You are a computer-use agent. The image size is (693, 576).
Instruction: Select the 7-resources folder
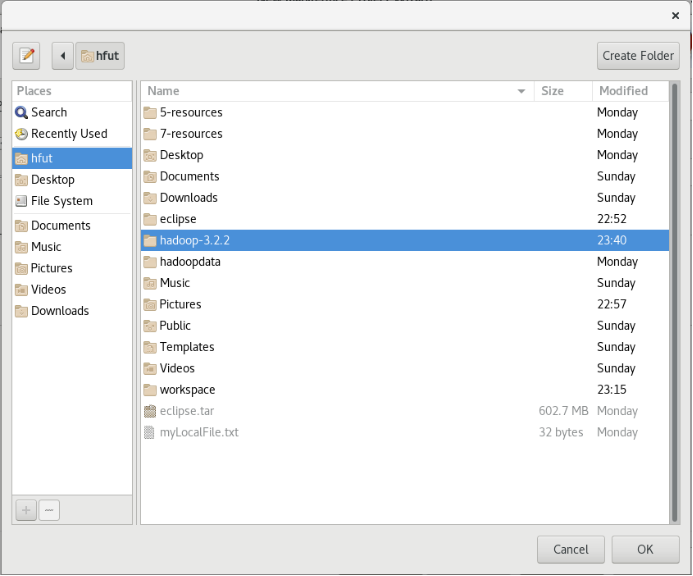point(405,134)
